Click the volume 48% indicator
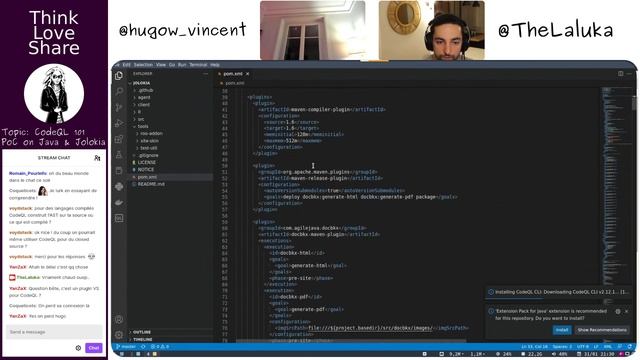Viewport: 640px width, 360px height. pyautogui.click(x=559, y=354)
